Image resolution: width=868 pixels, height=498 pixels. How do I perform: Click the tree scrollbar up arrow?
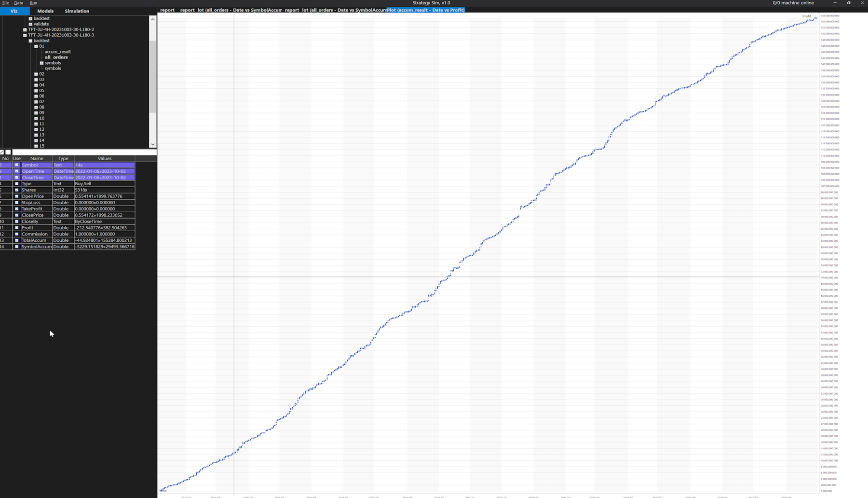tap(153, 19)
